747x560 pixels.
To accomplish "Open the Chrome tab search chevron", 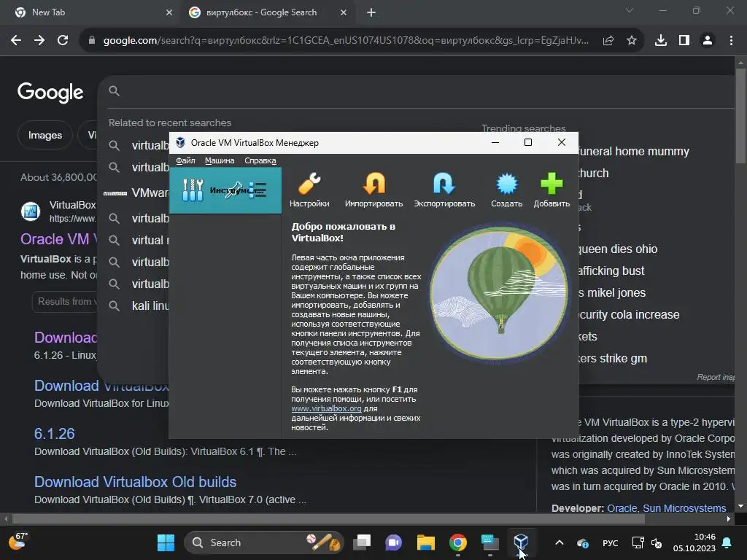I will point(630,10).
